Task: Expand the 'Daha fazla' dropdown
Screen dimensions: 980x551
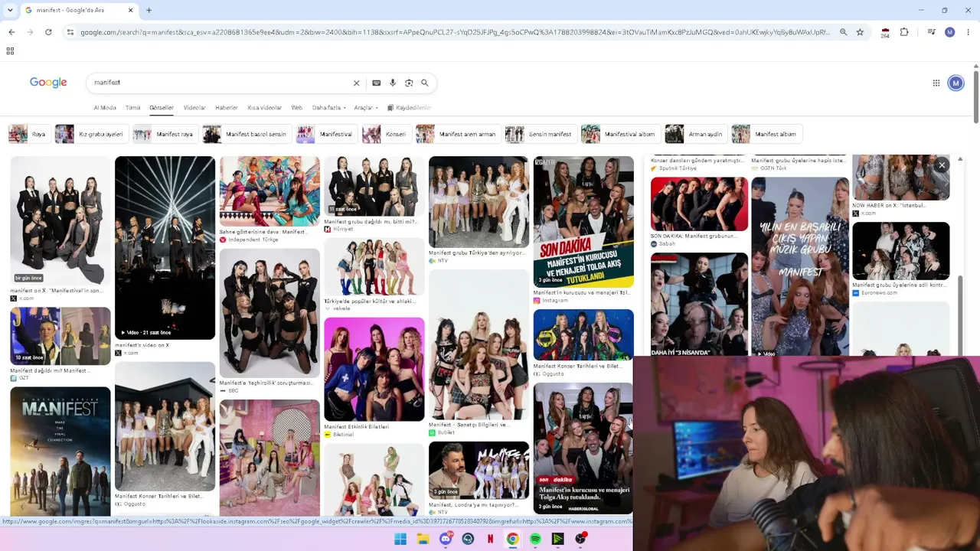Action: (329, 108)
